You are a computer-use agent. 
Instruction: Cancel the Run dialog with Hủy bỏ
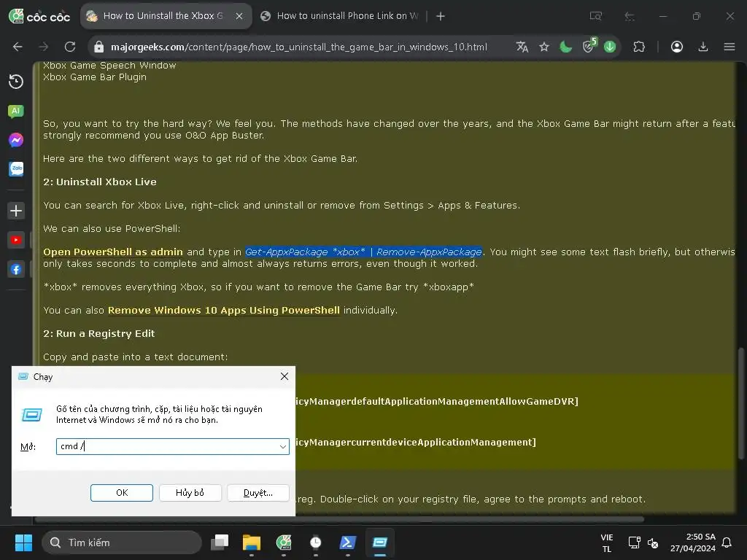coord(190,493)
